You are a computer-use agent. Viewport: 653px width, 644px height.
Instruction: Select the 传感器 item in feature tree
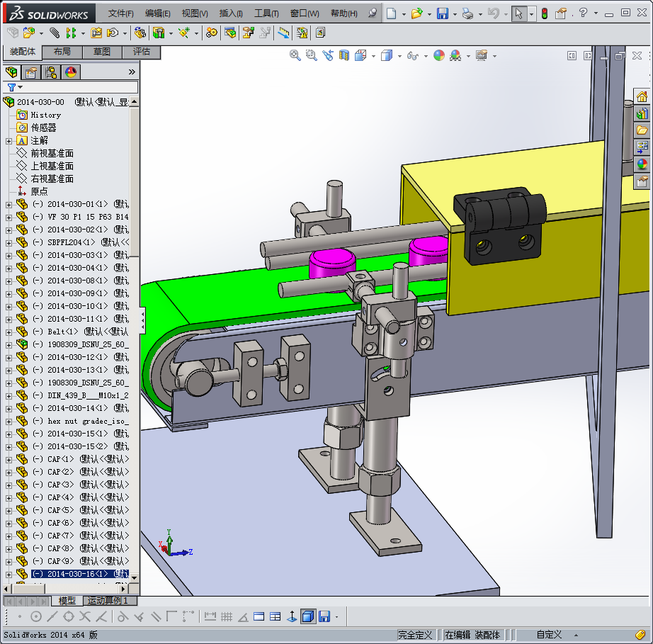pos(43,128)
